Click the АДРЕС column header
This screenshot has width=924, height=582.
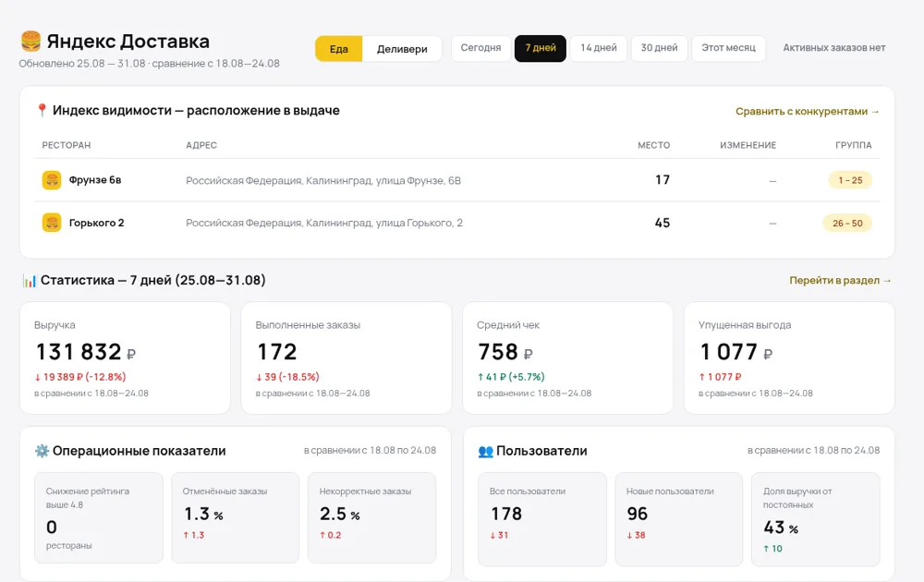click(x=201, y=145)
